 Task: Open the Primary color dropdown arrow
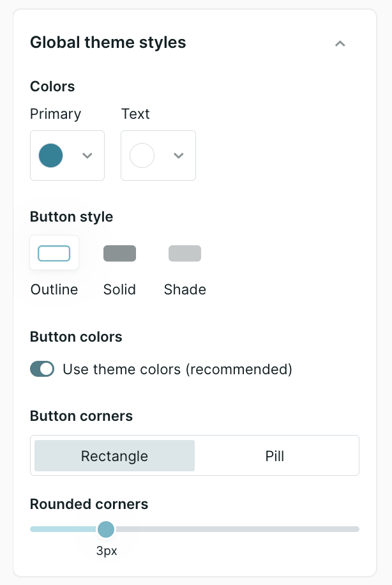tap(87, 156)
